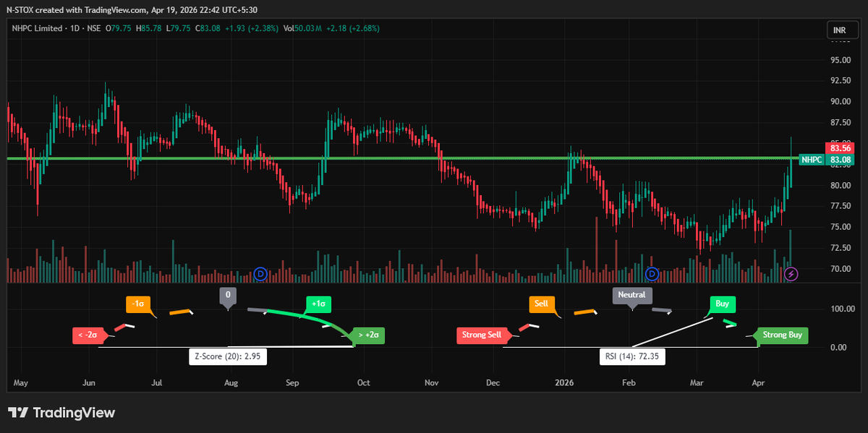
Task: Click the "Z-Score (20): 2.95" readout
Action: (x=229, y=356)
